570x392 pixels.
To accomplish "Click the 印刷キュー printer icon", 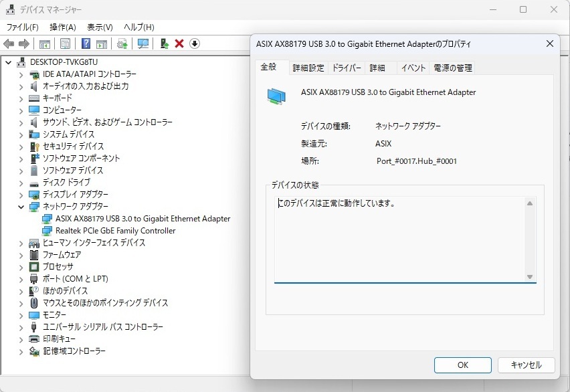I will pos(34,339).
